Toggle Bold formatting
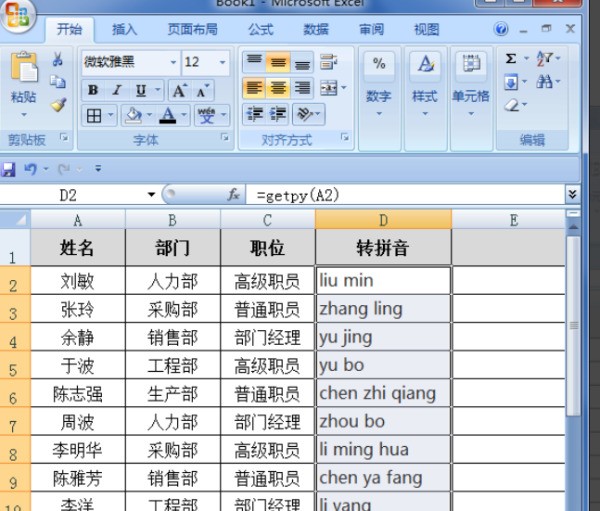The width and height of the screenshot is (600, 511). click(x=93, y=89)
